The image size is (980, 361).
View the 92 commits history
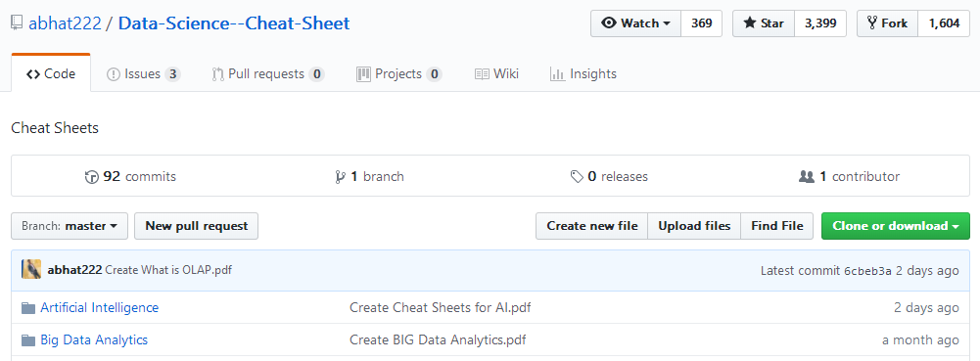tap(130, 177)
